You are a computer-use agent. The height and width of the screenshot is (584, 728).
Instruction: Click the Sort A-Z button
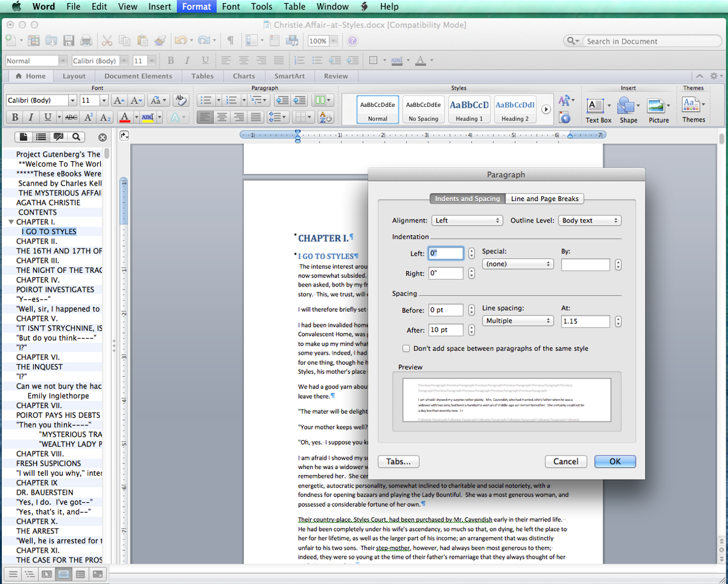(326, 117)
